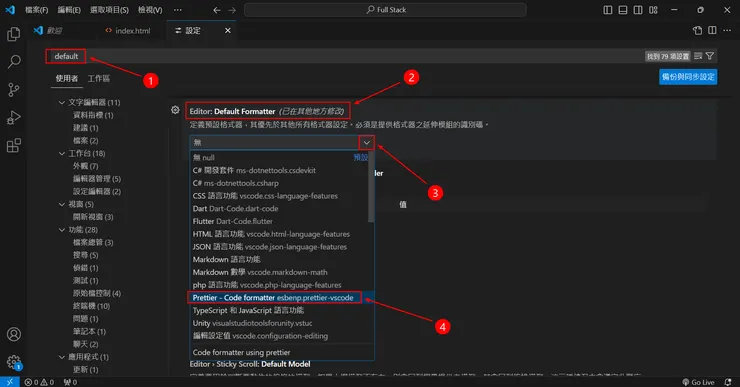Click the clear settings search icon

coord(698,56)
